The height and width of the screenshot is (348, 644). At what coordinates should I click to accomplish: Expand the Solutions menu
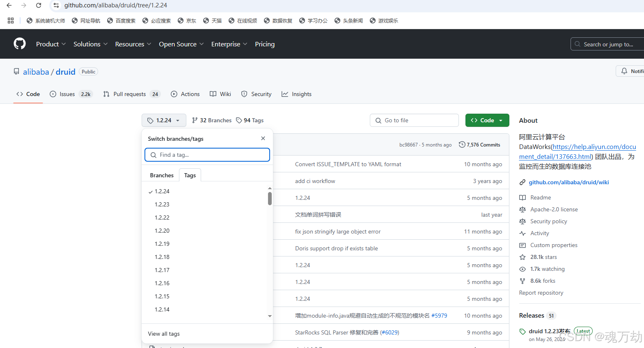tap(90, 44)
